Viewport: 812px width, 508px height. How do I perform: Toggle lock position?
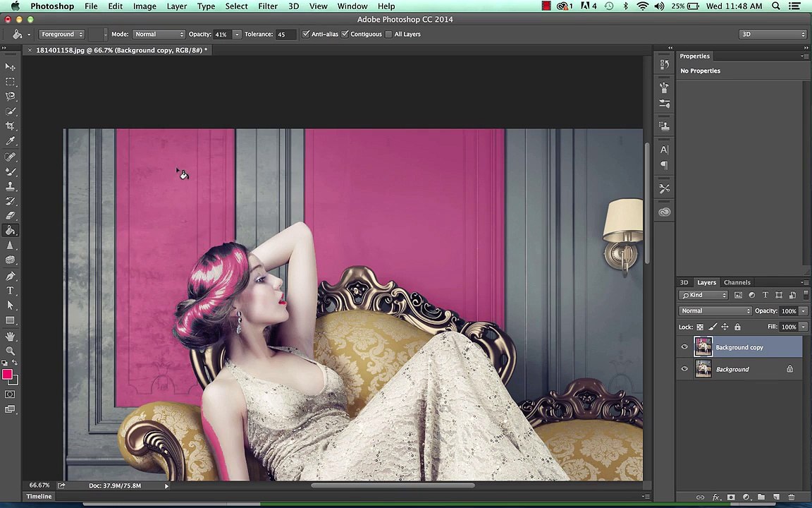pyautogui.click(x=725, y=327)
